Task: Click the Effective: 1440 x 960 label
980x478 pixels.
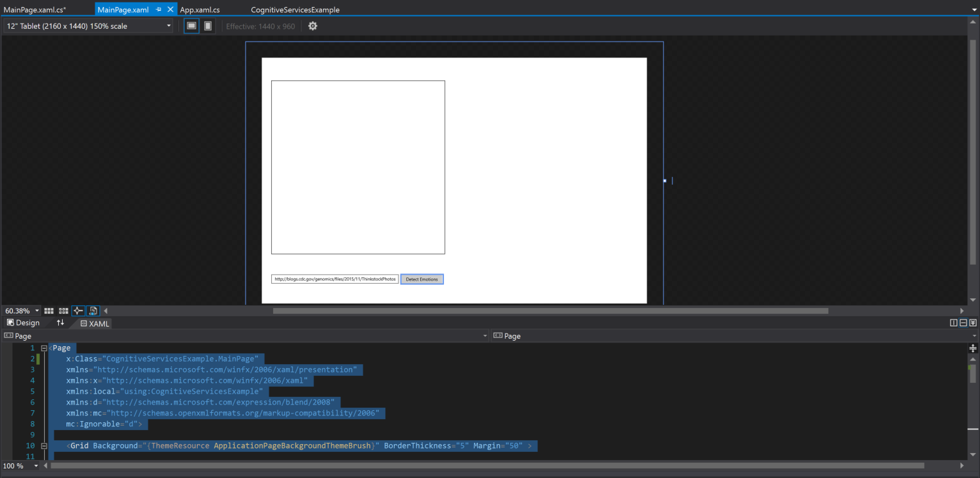Action: 260,26
